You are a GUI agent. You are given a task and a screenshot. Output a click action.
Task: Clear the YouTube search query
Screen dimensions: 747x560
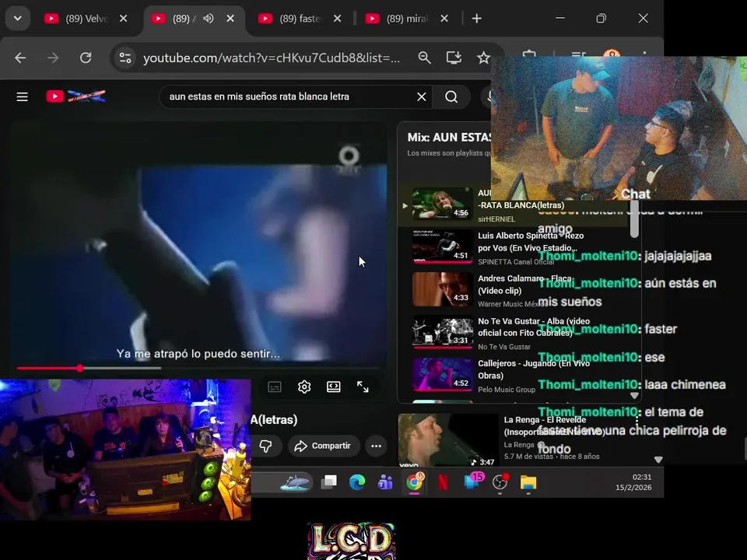pos(422,97)
